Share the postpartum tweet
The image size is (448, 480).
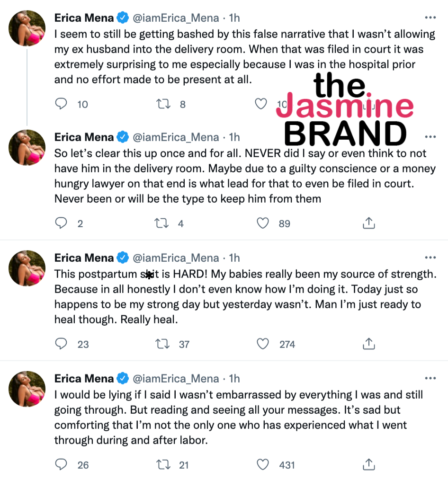[x=369, y=344]
